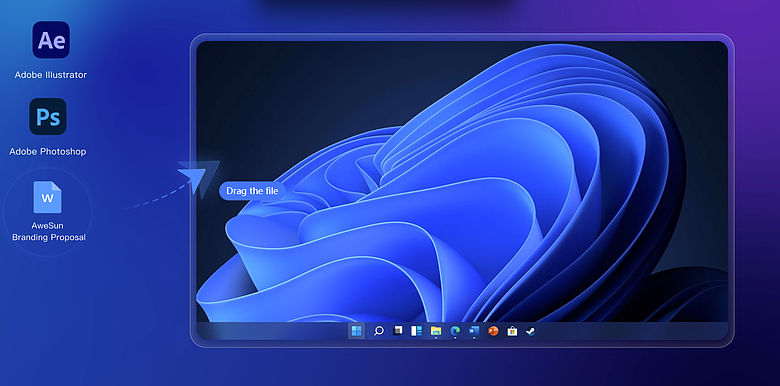Click the "Adobe Photoshop" label
The height and width of the screenshot is (386, 780).
48,152
